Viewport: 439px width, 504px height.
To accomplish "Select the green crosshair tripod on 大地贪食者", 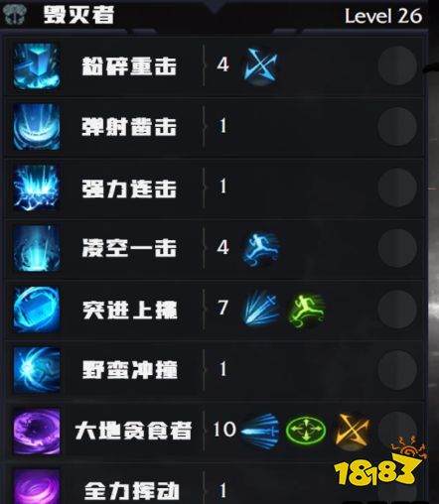I will click(306, 431).
